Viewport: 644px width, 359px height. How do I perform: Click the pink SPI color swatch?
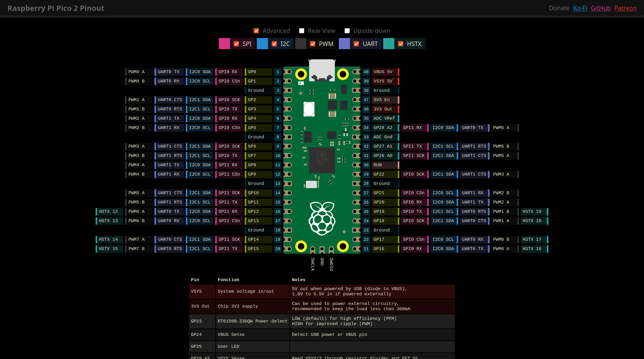[224, 44]
